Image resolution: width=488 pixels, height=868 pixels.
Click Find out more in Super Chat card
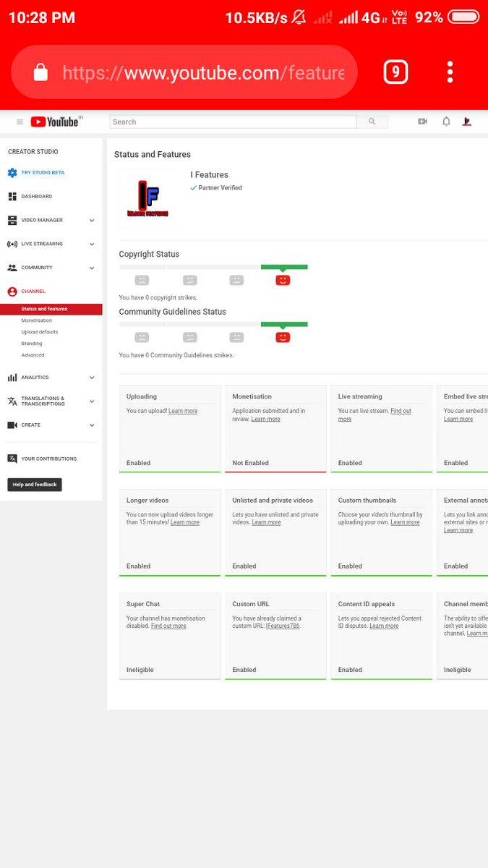pyautogui.click(x=168, y=626)
